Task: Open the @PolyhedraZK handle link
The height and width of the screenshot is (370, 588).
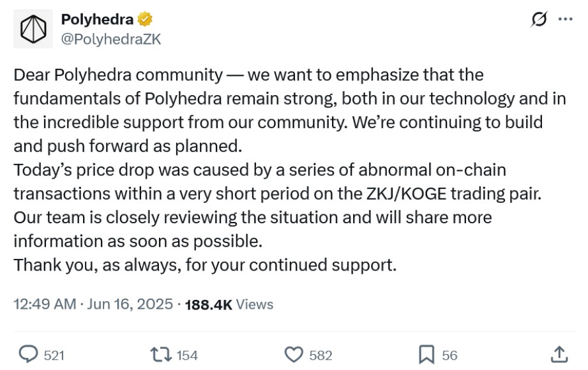Action: (111, 39)
